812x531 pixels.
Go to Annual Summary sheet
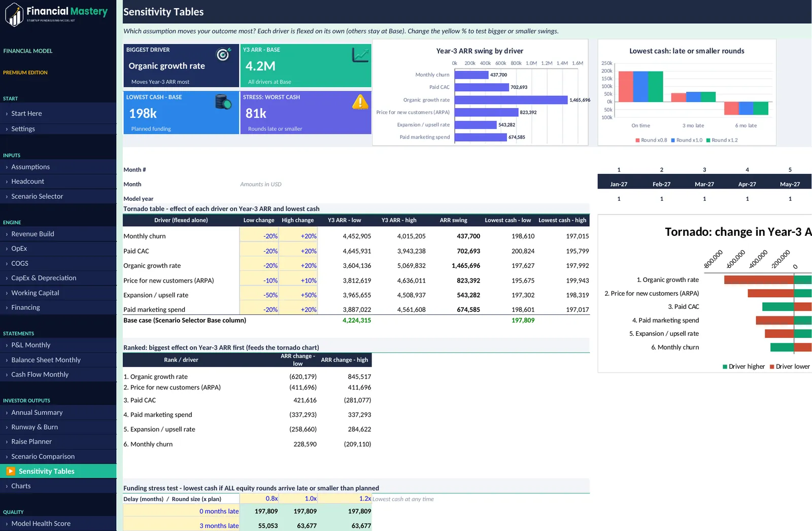pos(58,412)
